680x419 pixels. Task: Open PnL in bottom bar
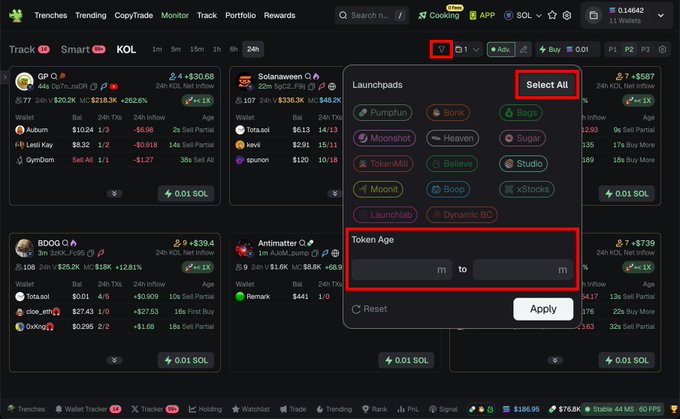tap(408, 409)
